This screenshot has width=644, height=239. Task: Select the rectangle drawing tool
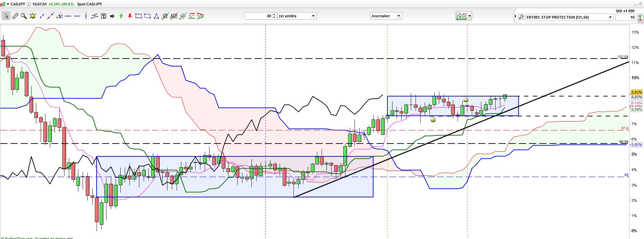[139, 16]
